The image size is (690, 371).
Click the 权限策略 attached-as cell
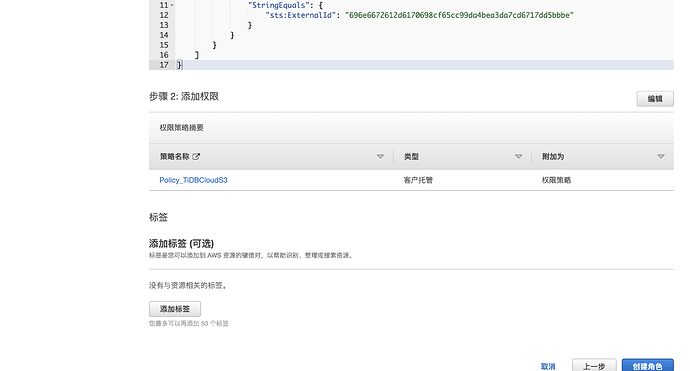[556, 180]
